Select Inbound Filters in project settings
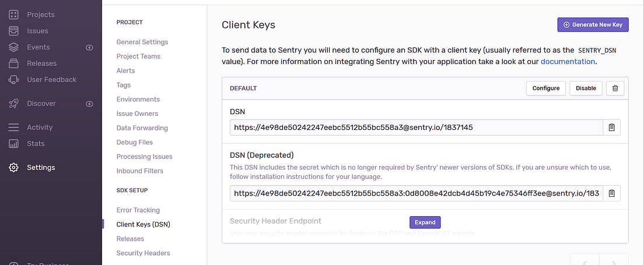644x265 pixels. [140, 171]
